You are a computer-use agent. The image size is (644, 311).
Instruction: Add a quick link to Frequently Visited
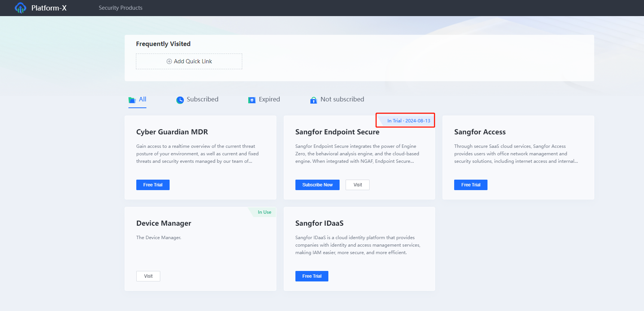click(189, 61)
